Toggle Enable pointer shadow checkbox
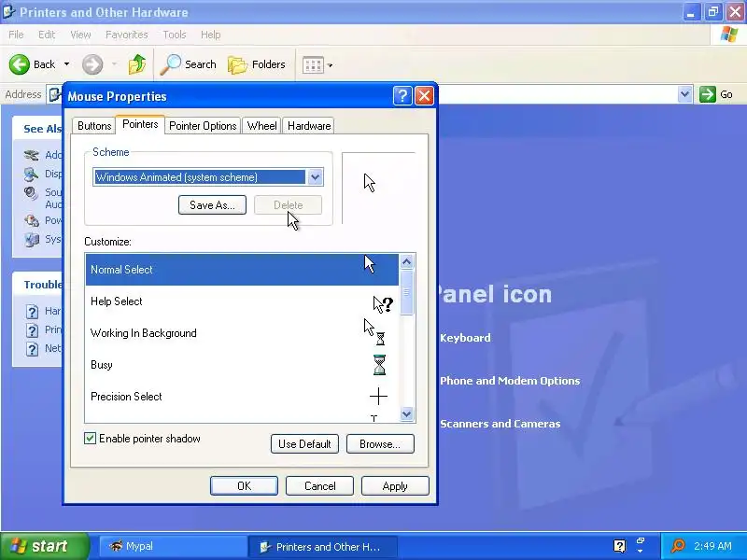This screenshot has width=747, height=560. tap(90, 438)
